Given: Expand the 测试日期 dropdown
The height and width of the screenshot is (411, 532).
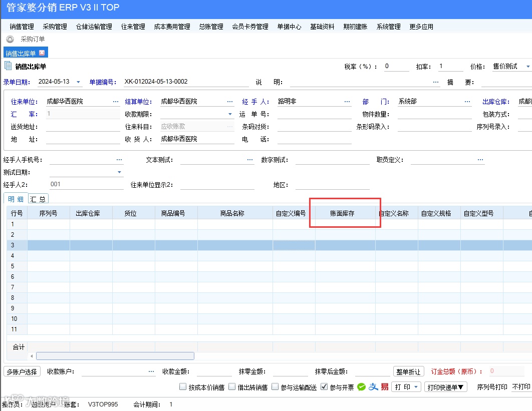Looking at the screenshot, I should click(x=119, y=172).
